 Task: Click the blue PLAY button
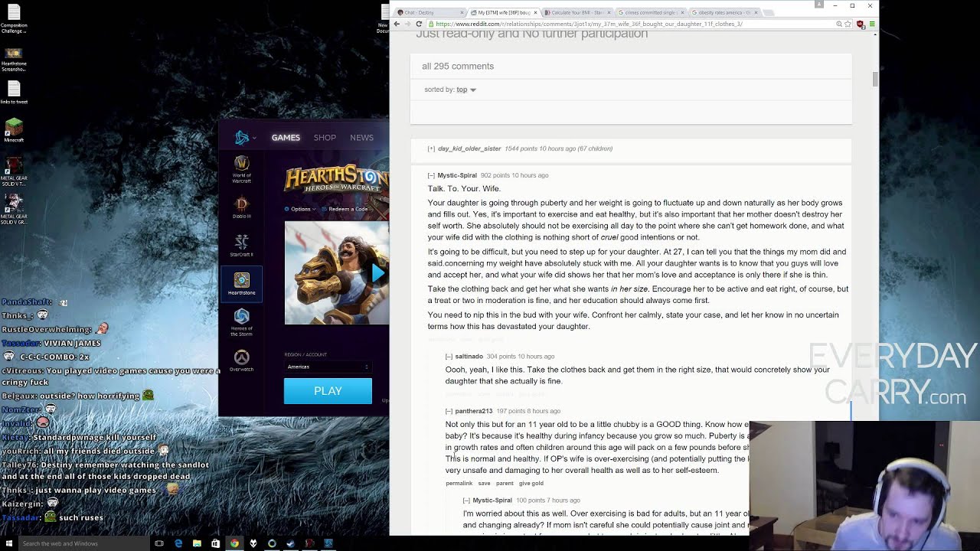(x=328, y=391)
